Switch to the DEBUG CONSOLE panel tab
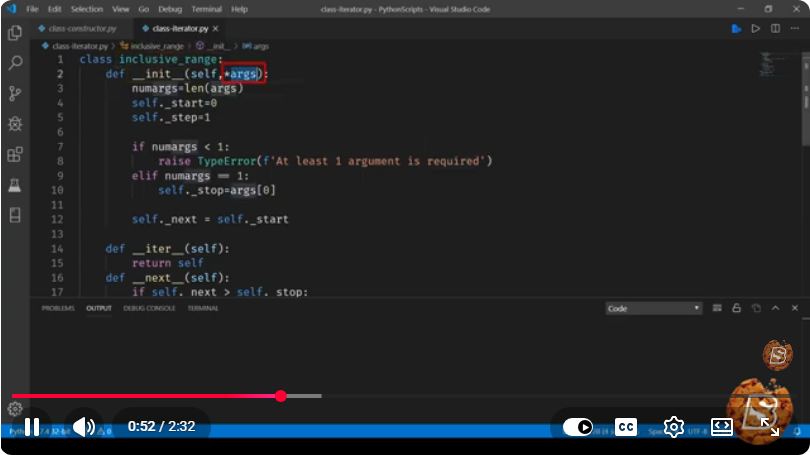This screenshot has width=810, height=455. tap(149, 308)
